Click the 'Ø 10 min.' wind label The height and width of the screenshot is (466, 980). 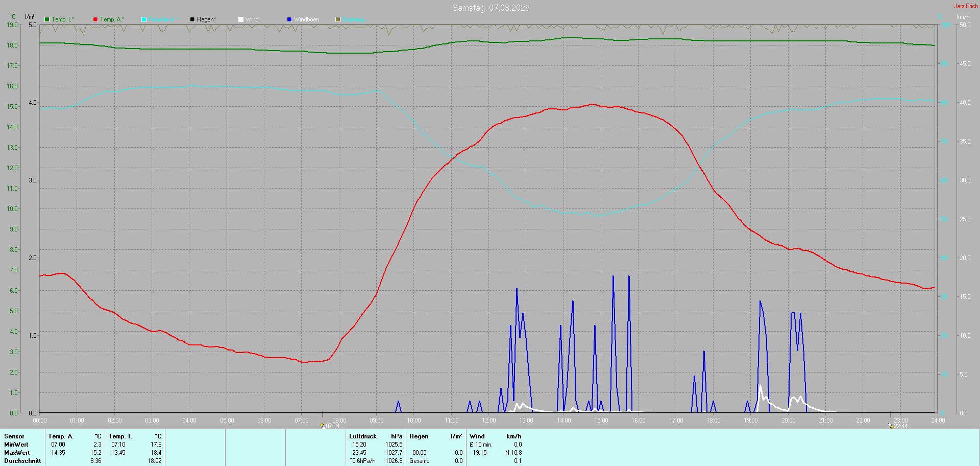coord(481,445)
